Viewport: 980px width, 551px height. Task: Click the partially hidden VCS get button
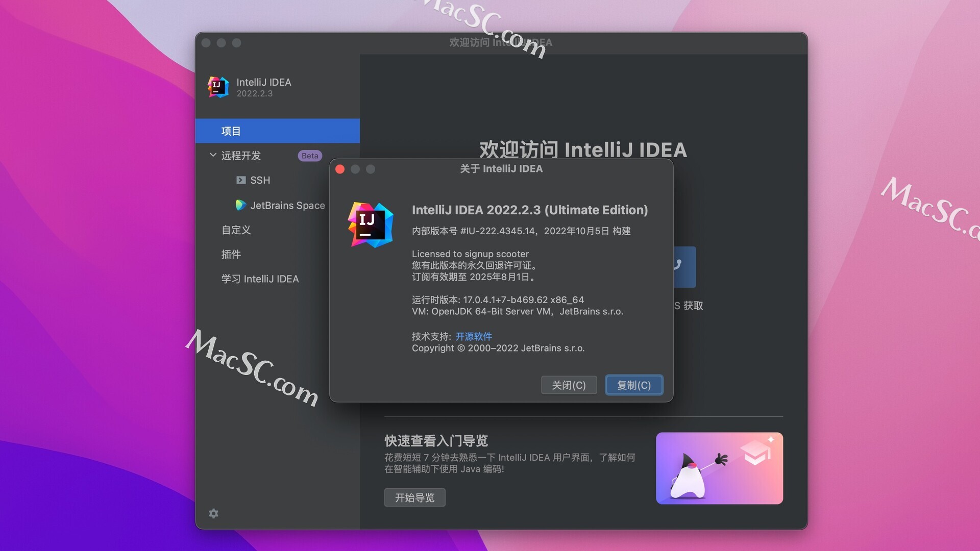pyautogui.click(x=684, y=267)
